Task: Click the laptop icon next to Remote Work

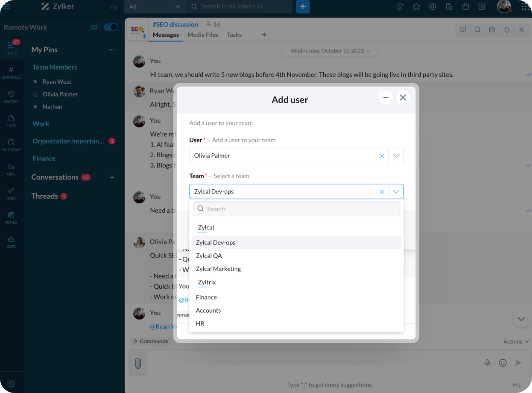Action: [x=94, y=27]
